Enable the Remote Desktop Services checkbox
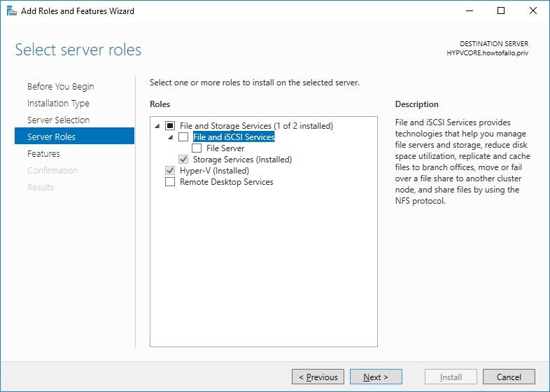This screenshot has height=392, width=550. 170,182
